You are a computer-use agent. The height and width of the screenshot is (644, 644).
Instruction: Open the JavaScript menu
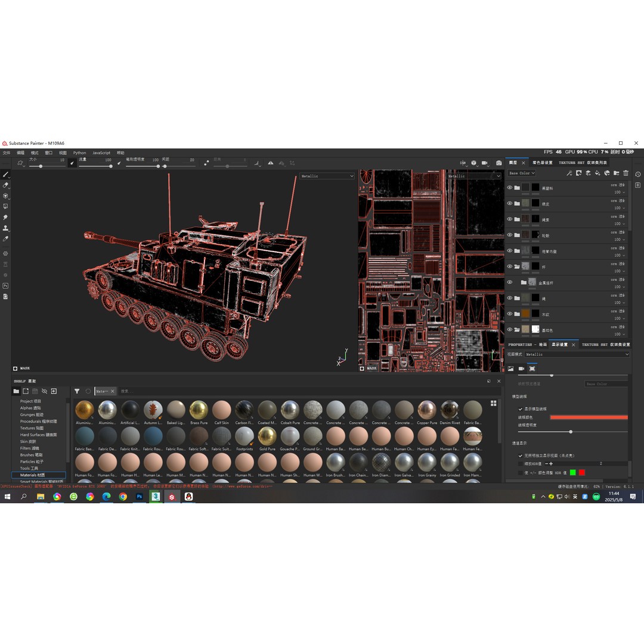101,153
